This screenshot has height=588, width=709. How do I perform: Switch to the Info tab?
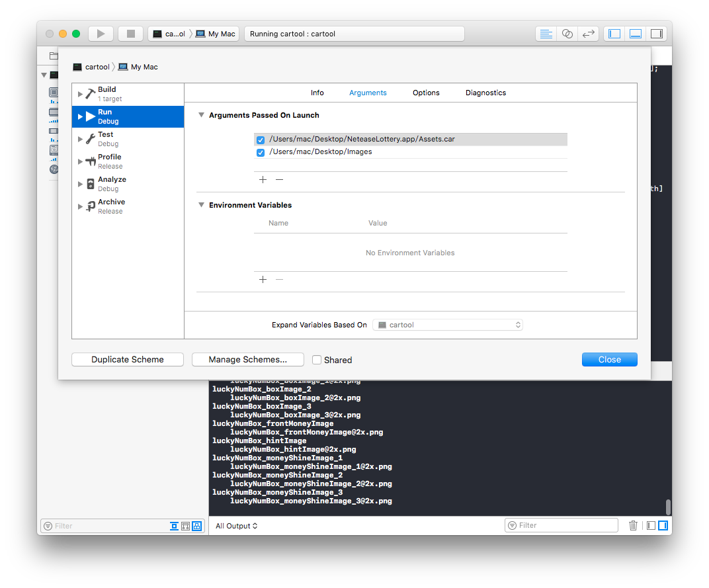(317, 93)
